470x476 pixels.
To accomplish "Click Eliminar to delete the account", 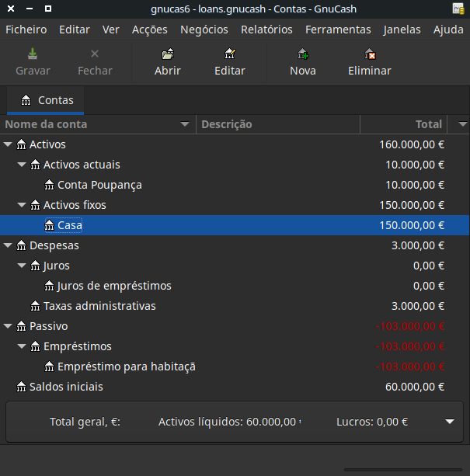I will (370, 62).
